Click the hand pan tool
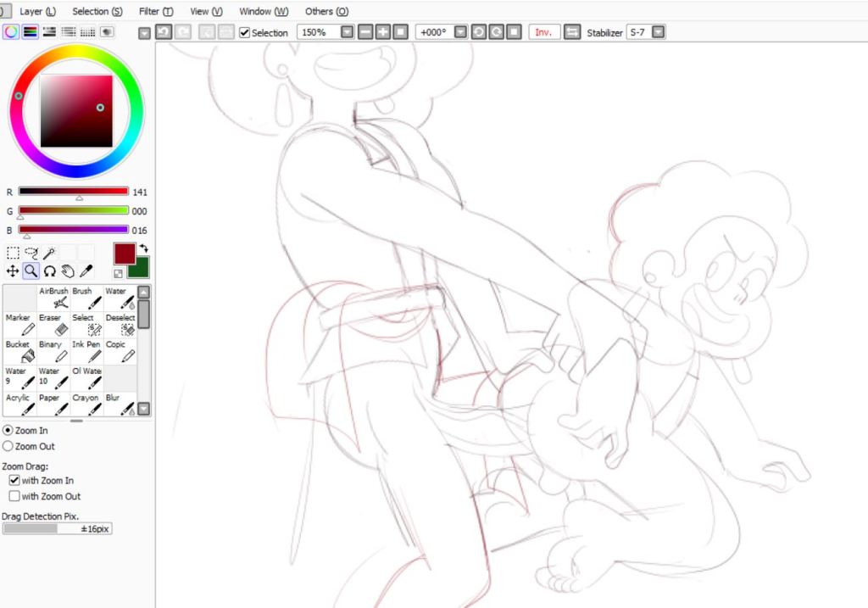Screen dimensions: 868x608 pos(68,271)
